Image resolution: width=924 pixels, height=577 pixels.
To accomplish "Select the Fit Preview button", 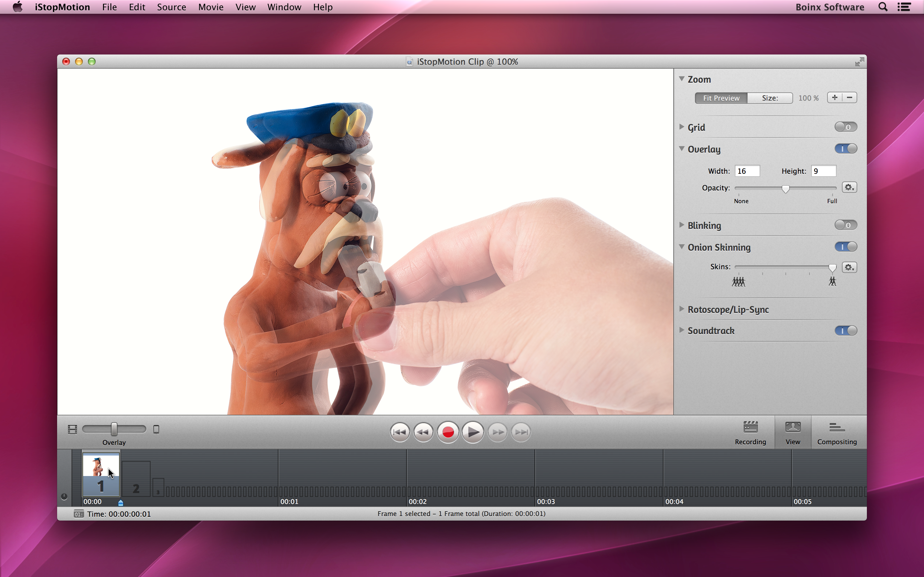I will click(721, 98).
